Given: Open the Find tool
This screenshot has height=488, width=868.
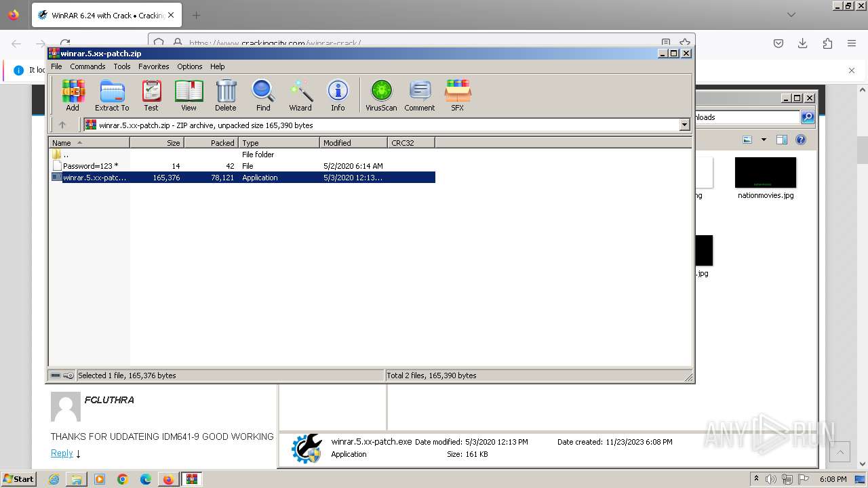Looking at the screenshot, I should (x=263, y=95).
